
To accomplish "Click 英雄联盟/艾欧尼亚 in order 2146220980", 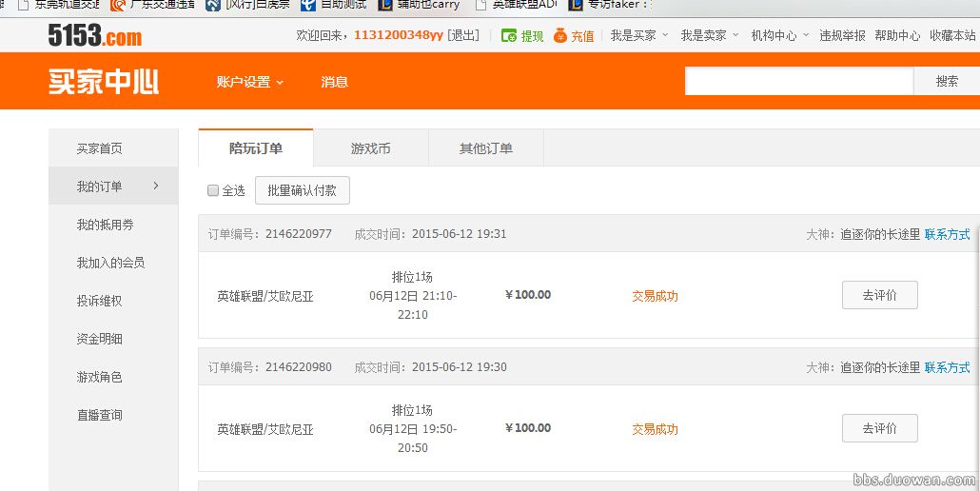I will 265,429.
